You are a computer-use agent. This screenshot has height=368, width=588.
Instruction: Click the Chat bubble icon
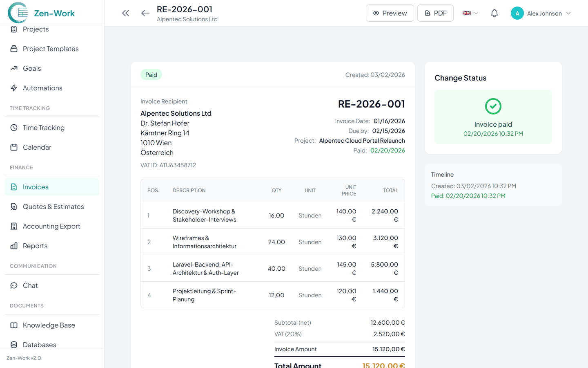[x=14, y=285]
